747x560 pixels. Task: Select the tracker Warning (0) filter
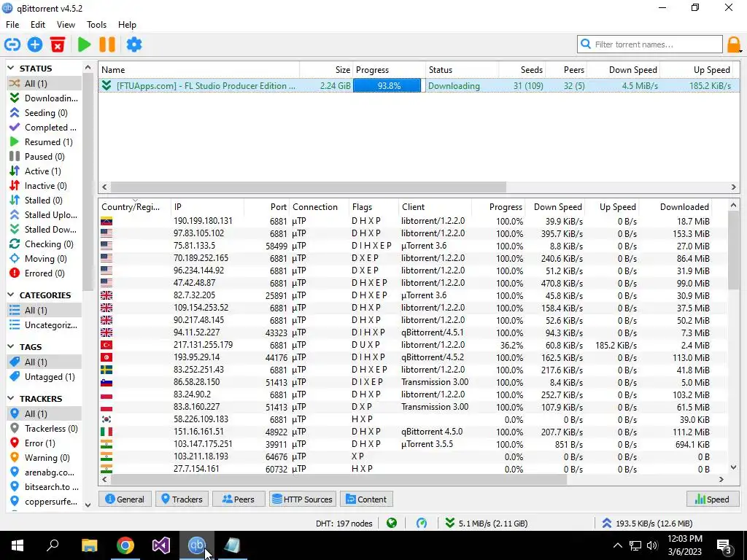44,458
